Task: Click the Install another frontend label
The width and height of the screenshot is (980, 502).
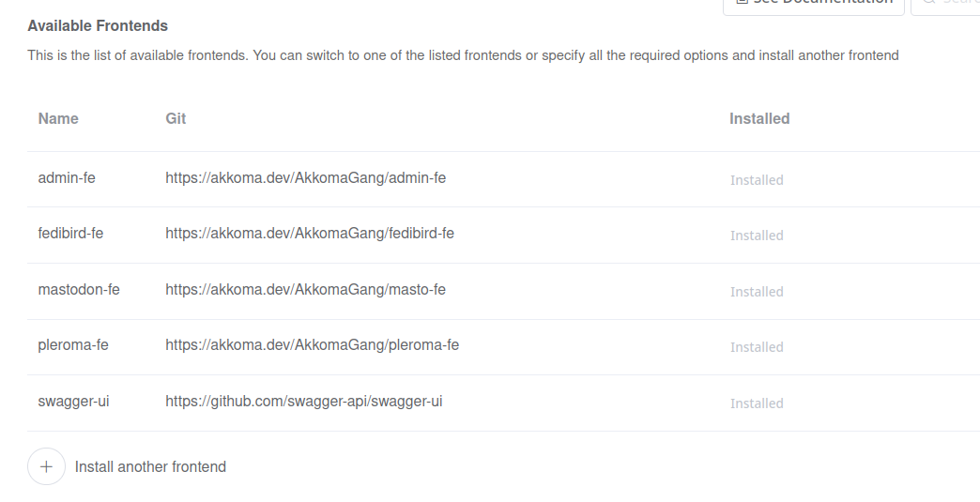Action: click(x=150, y=466)
